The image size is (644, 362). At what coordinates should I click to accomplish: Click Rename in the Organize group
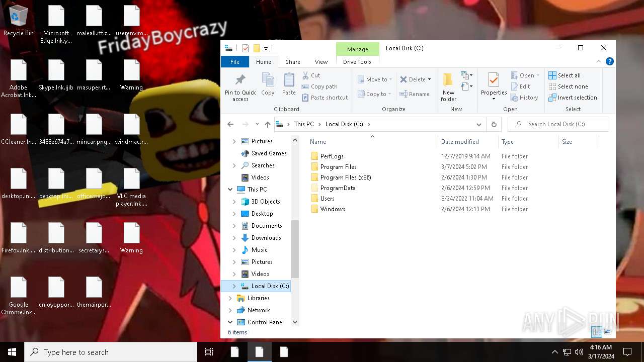pos(415,94)
